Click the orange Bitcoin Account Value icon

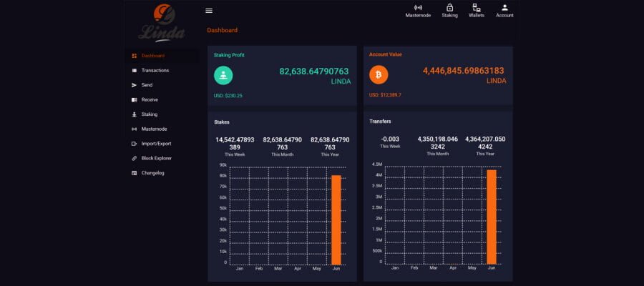click(x=379, y=74)
